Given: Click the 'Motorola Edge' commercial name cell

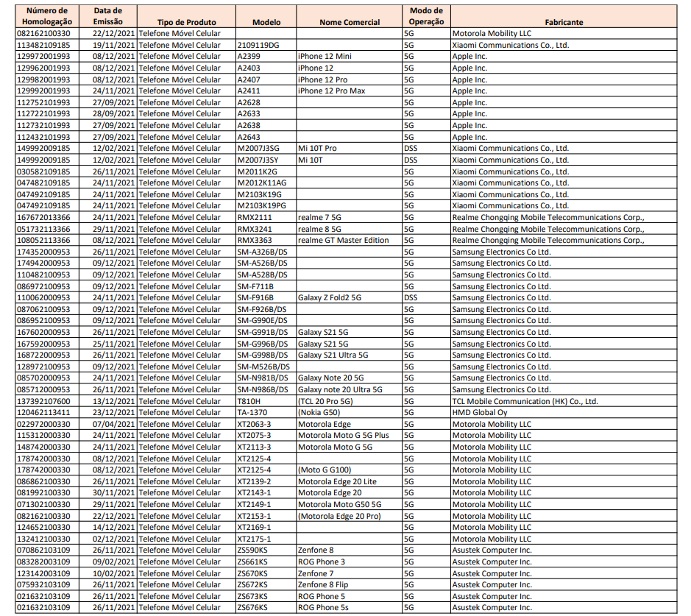Looking at the screenshot, I should tap(350, 425).
